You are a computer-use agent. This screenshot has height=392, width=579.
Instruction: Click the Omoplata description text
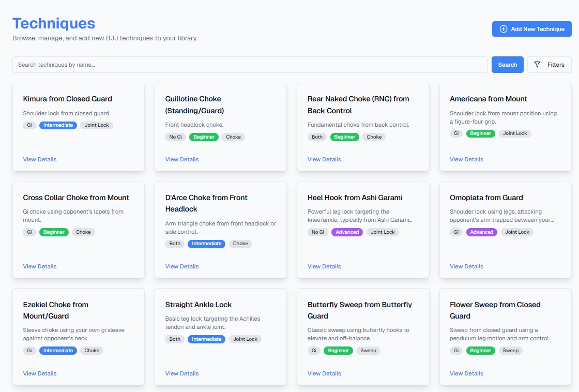(501, 216)
